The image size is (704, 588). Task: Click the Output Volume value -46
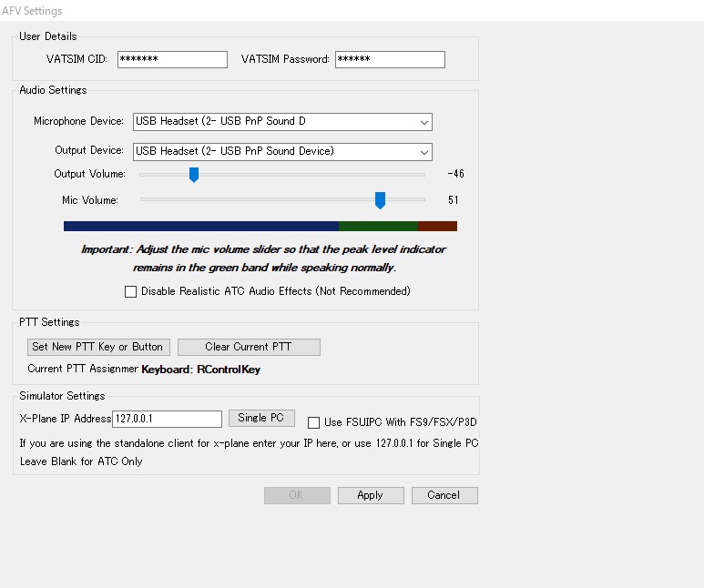pos(455,174)
